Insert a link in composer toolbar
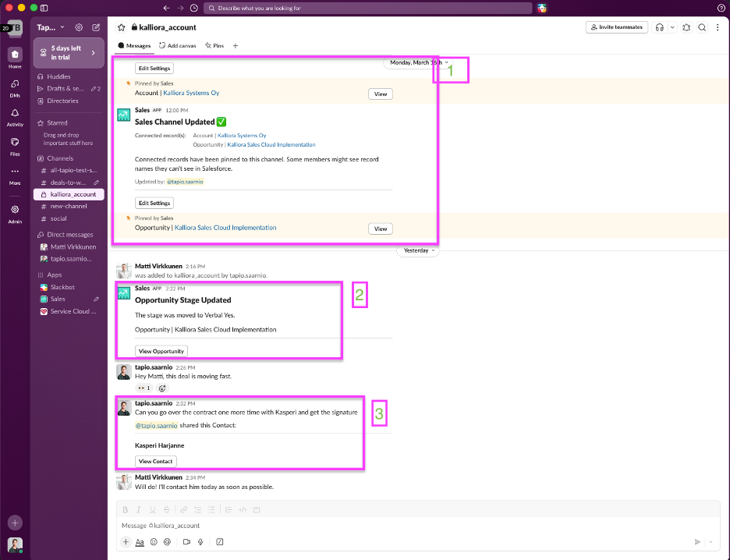The image size is (730, 560). coord(183,510)
